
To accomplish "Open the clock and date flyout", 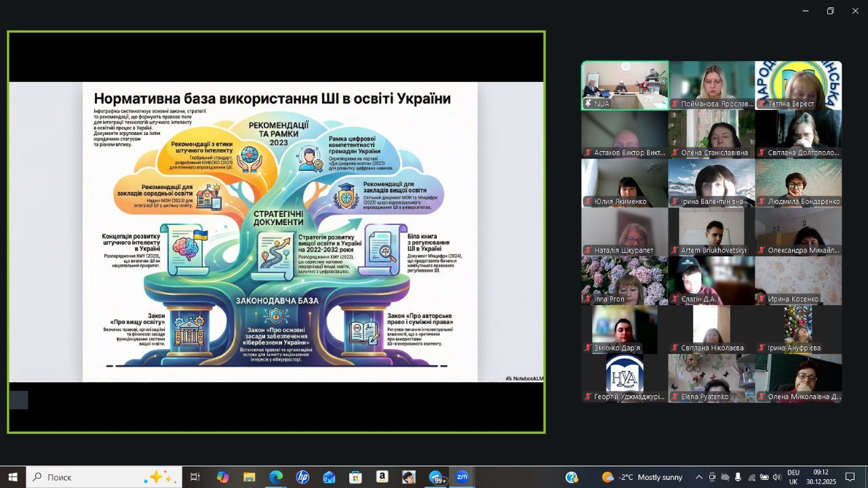I will pyautogui.click(x=821, y=477).
